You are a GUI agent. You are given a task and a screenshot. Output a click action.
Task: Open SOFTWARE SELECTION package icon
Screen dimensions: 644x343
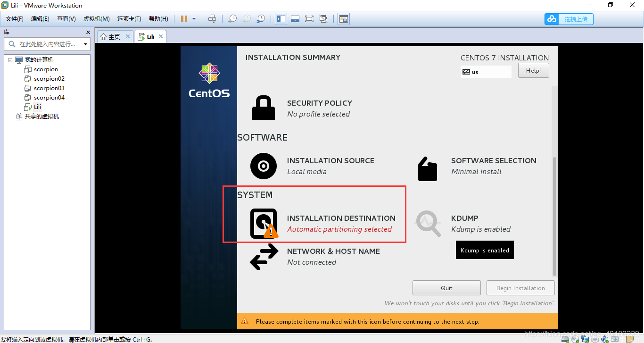428,168
